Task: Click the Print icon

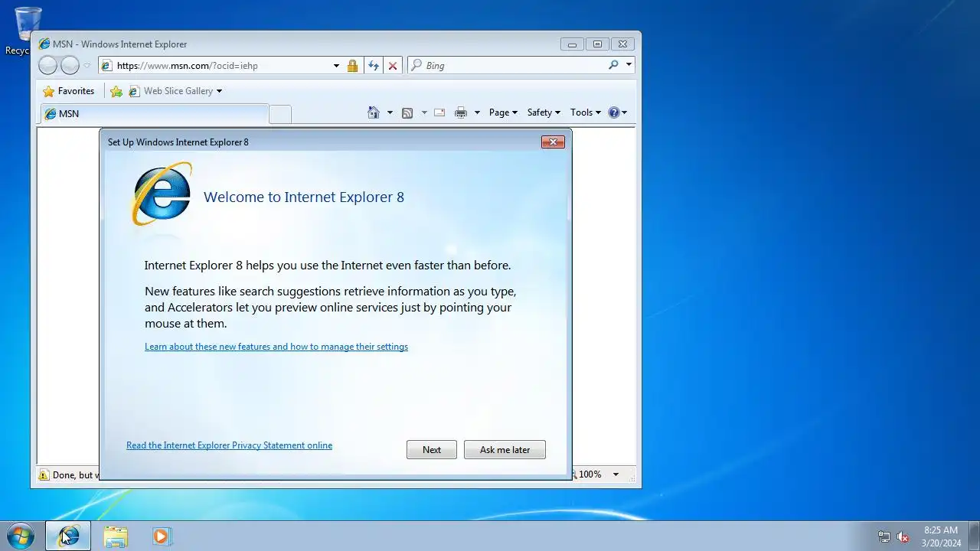Action: (x=461, y=112)
